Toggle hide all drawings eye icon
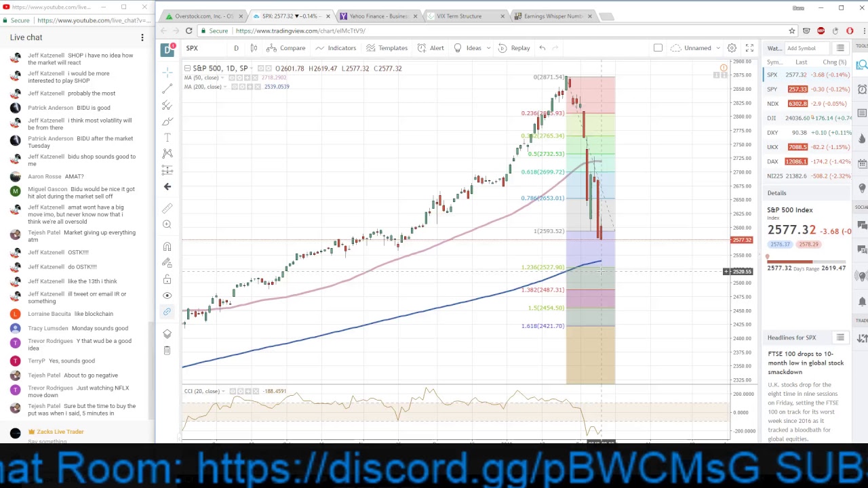The image size is (868, 488). point(167,296)
